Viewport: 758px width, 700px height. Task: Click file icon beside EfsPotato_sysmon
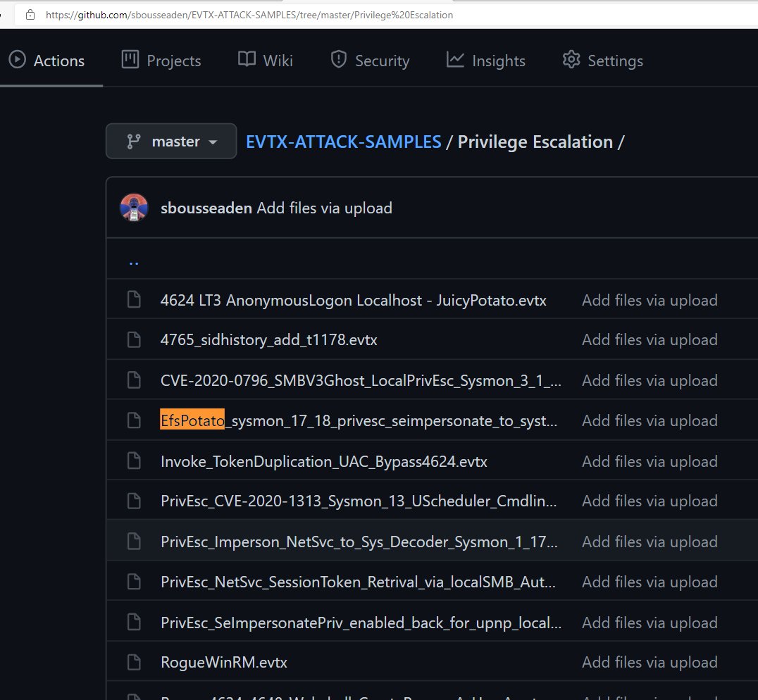tap(134, 420)
